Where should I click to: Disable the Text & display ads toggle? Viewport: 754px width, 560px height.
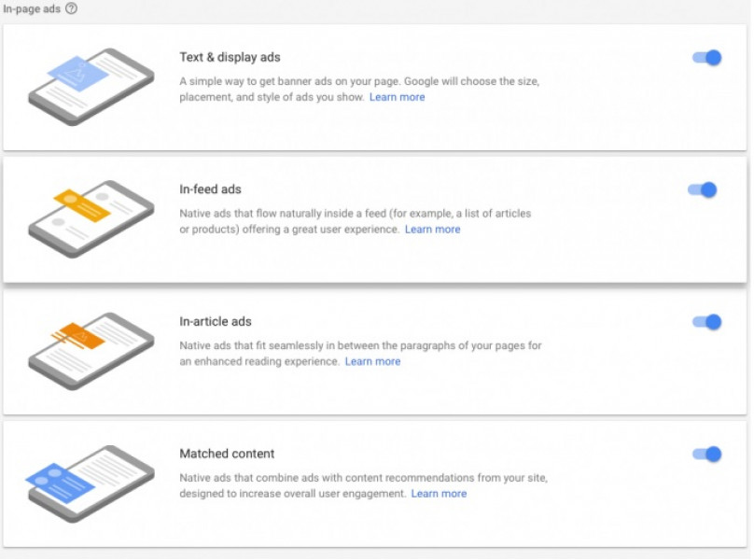(x=707, y=58)
